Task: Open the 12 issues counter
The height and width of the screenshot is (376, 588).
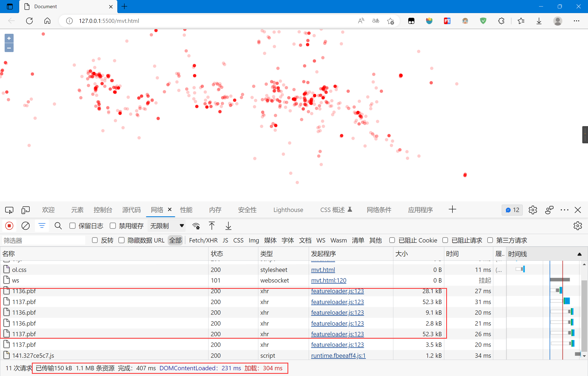Action: coord(512,210)
